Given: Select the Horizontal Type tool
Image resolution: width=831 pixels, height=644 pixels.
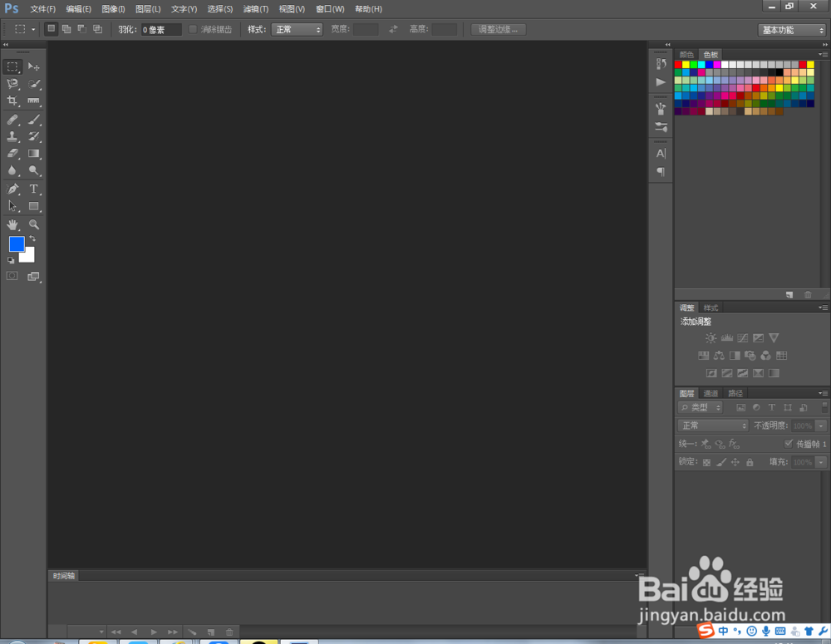Looking at the screenshot, I should [x=34, y=189].
